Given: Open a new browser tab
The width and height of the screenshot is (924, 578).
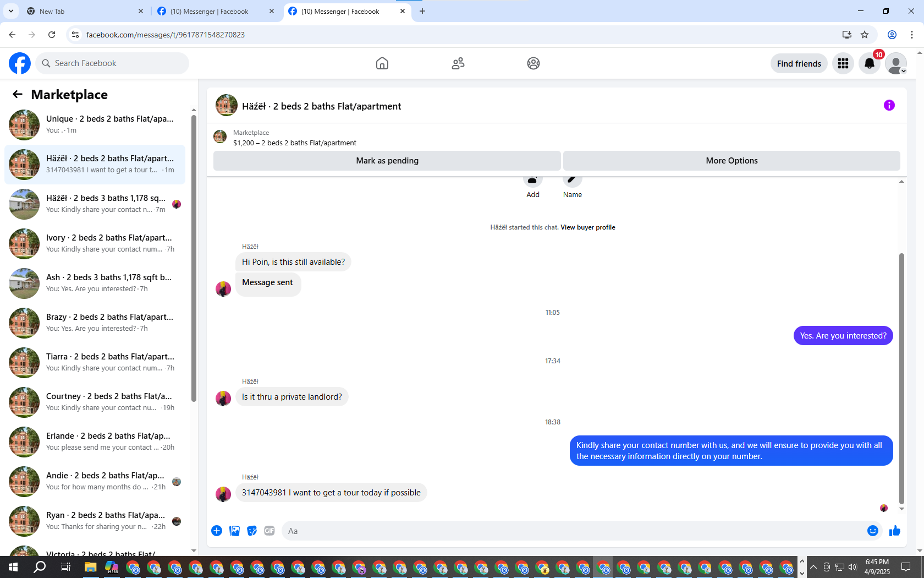Looking at the screenshot, I should [422, 11].
